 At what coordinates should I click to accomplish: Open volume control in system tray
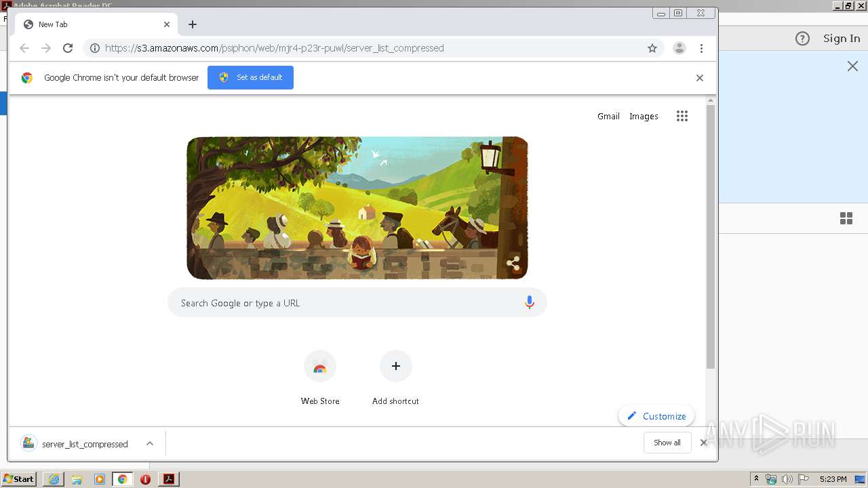click(x=787, y=479)
